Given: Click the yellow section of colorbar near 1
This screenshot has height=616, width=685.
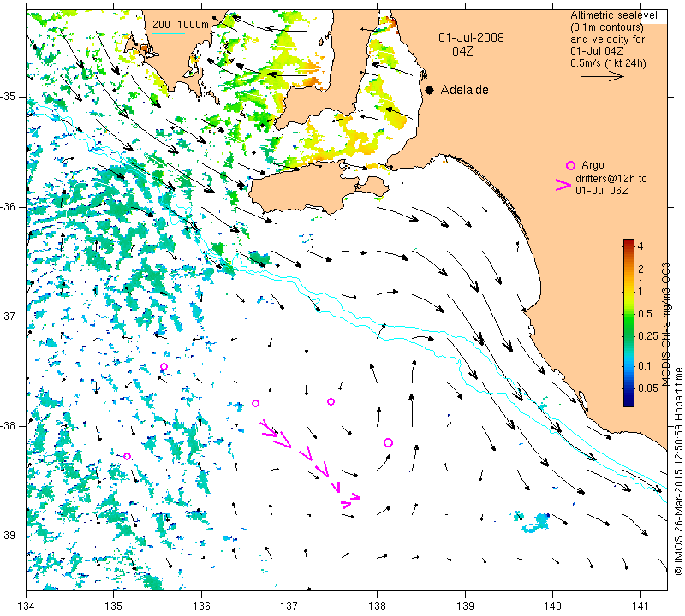Looking at the screenshot, I should pos(628,292).
